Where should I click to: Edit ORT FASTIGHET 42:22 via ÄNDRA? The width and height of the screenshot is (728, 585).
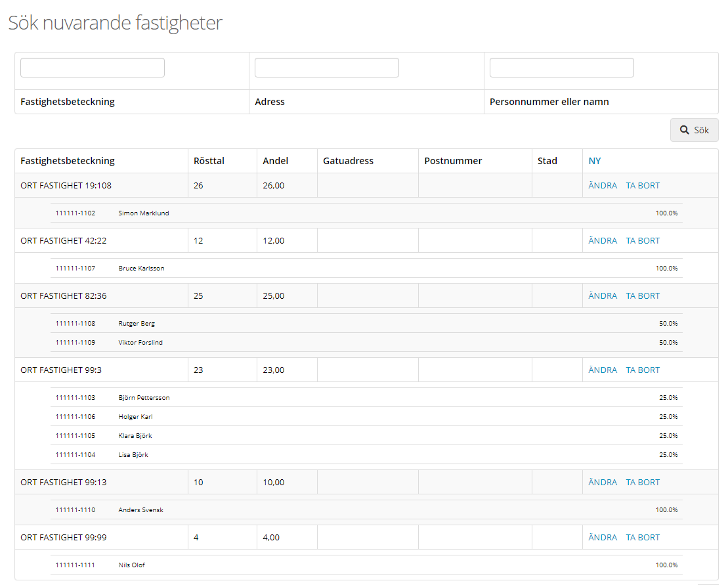coord(603,240)
